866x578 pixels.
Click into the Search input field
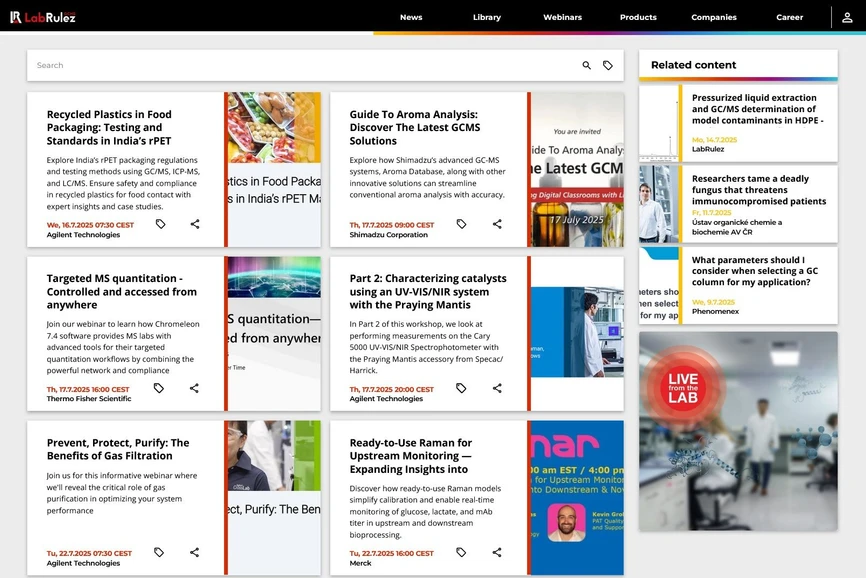tap(304, 65)
